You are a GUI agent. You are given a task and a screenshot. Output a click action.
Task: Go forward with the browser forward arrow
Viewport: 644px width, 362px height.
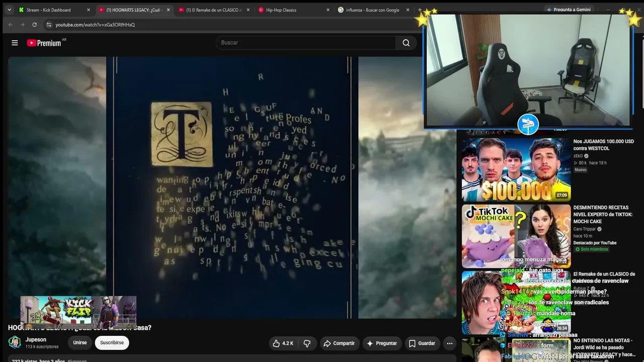pos(22,25)
